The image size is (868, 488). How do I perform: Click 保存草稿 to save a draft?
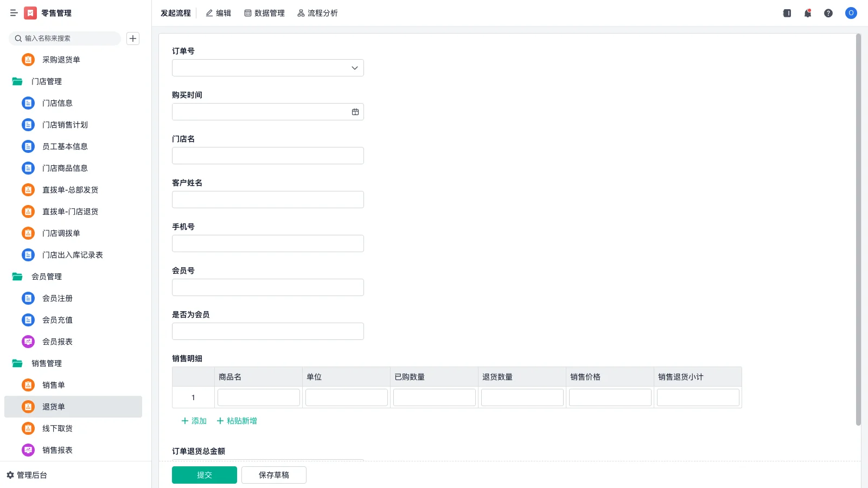point(273,474)
